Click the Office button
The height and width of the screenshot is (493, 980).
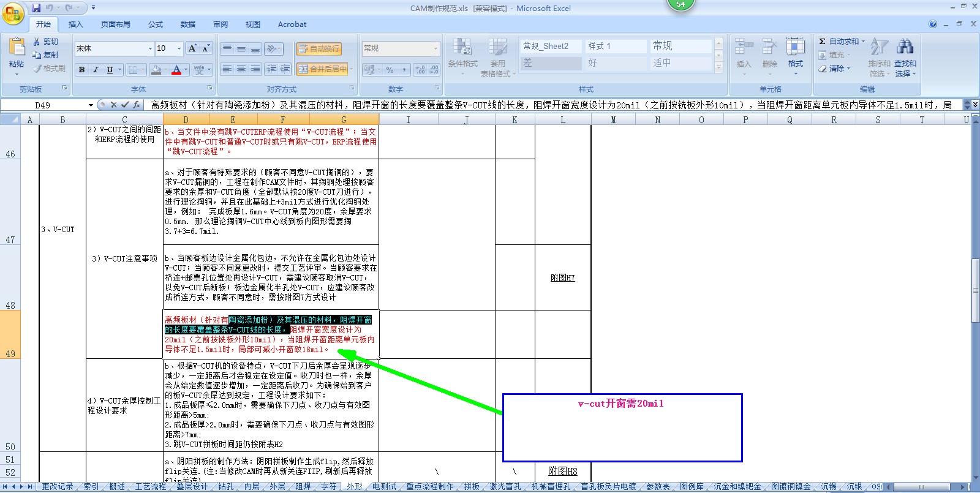13,13
